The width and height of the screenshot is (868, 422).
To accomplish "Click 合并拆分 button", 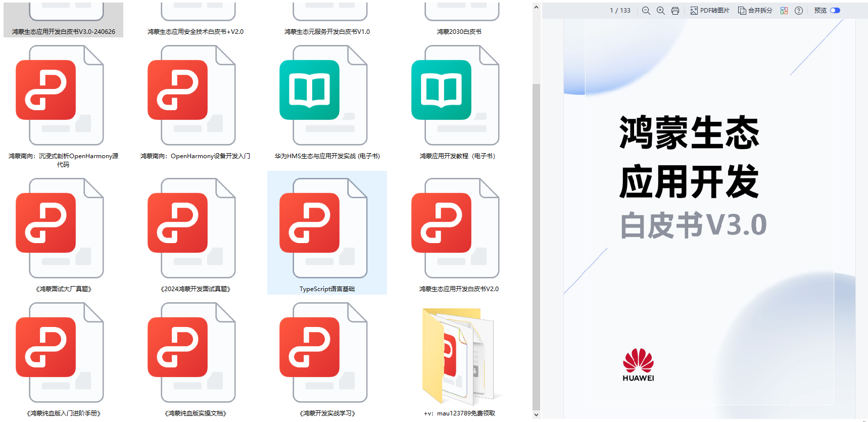I will point(755,11).
